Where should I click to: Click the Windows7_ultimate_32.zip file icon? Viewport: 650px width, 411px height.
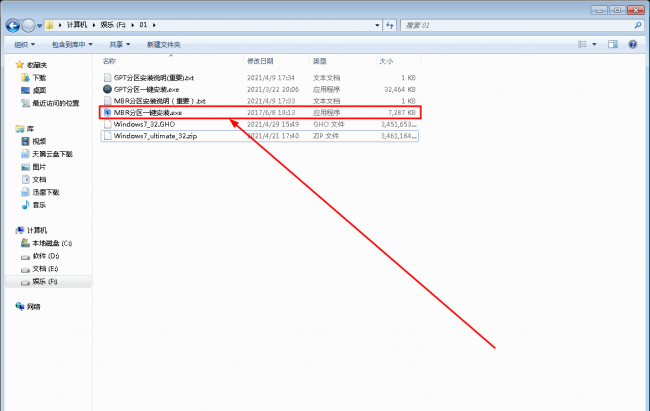(107, 136)
